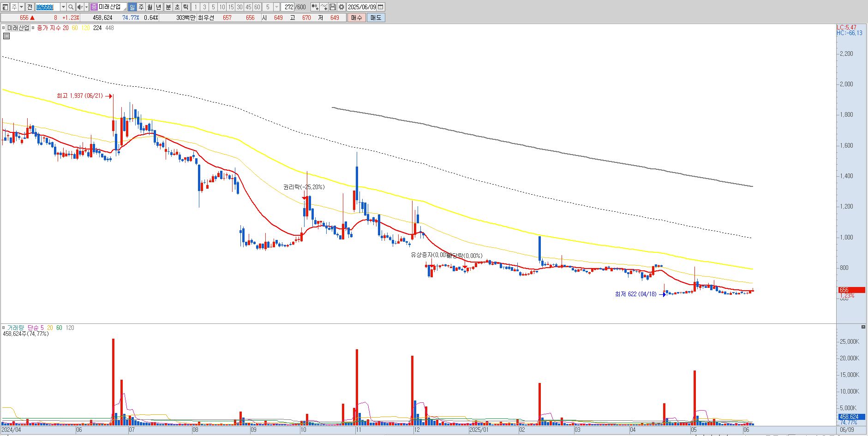Toggle the square before 미래산업 legend
The width and height of the screenshot is (868, 436).
tap(3, 28)
